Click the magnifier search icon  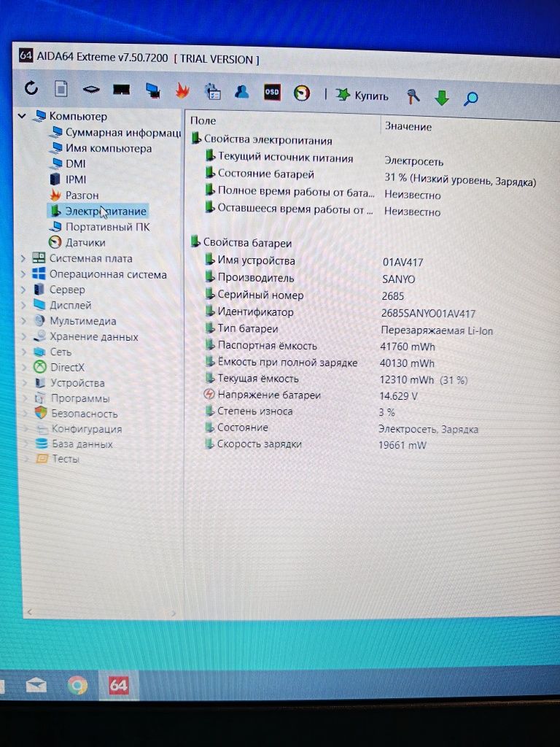pos(471,98)
